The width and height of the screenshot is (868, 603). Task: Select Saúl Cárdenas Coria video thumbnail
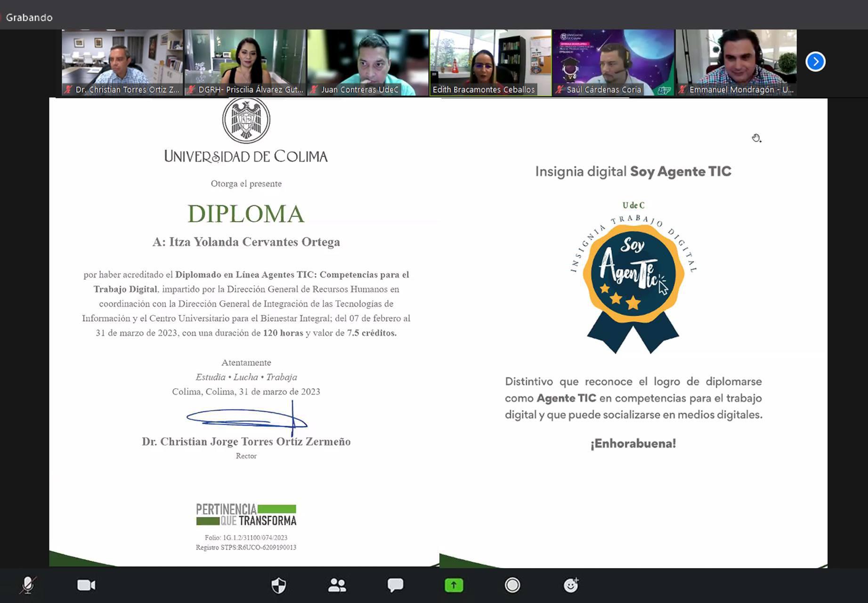pyautogui.click(x=614, y=63)
